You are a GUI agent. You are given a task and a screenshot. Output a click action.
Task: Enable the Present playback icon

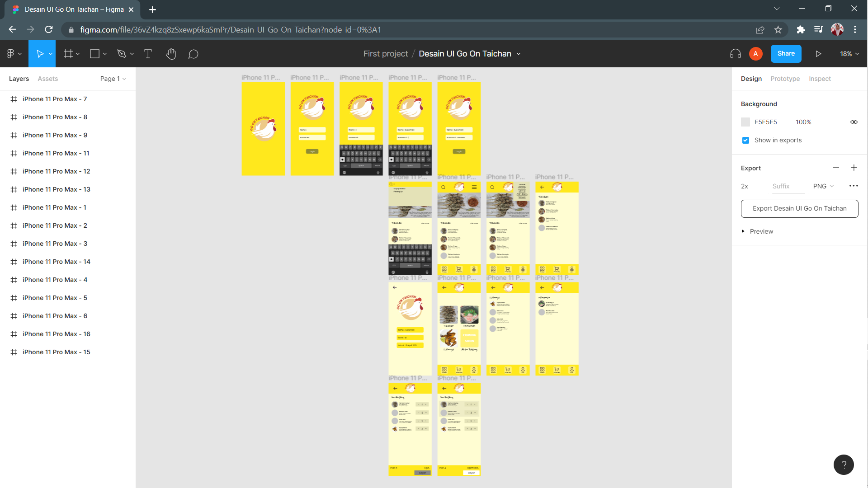pyautogui.click(x=818, y=54)
